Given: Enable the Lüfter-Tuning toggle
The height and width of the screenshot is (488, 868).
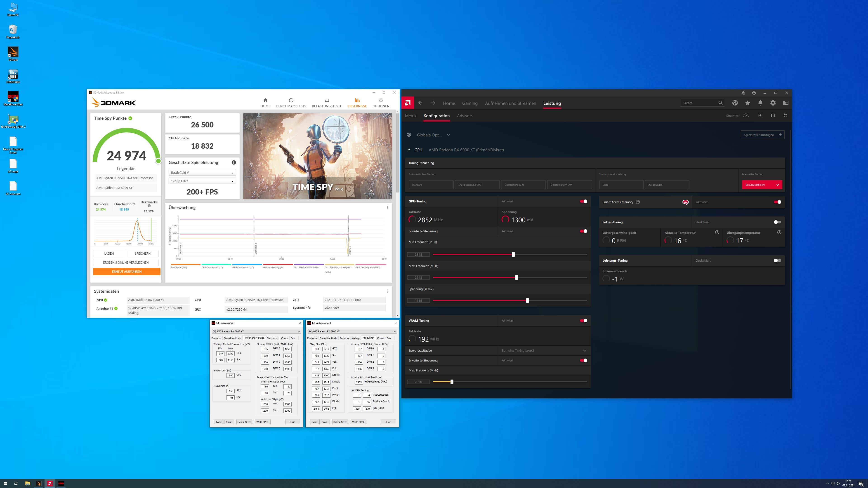Looking at the screenshot, I should point(777,222).
